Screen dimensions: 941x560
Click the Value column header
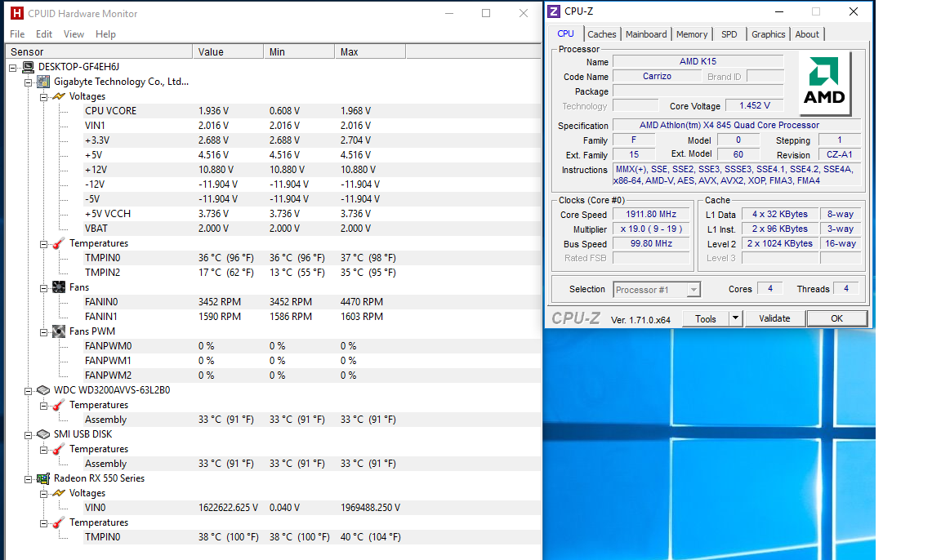click(x=228, y=52)
